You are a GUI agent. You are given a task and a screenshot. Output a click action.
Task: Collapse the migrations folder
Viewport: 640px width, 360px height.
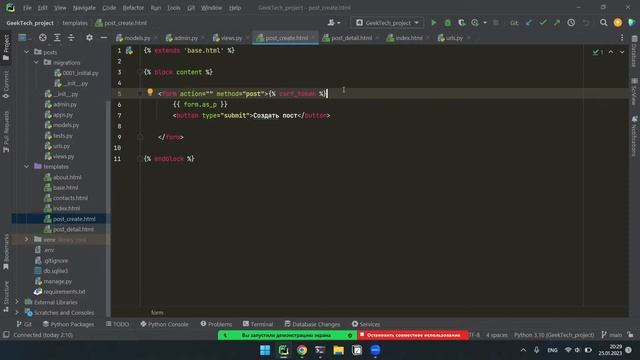tap(36, 62)
